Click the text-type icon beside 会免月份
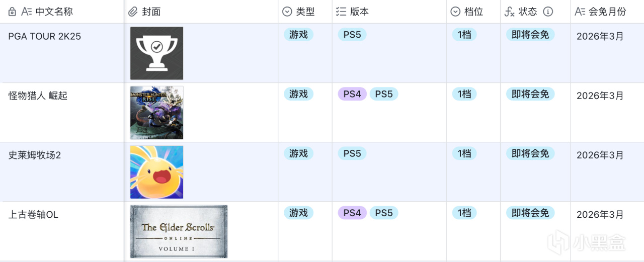644x262 pixels. point(580,12)
